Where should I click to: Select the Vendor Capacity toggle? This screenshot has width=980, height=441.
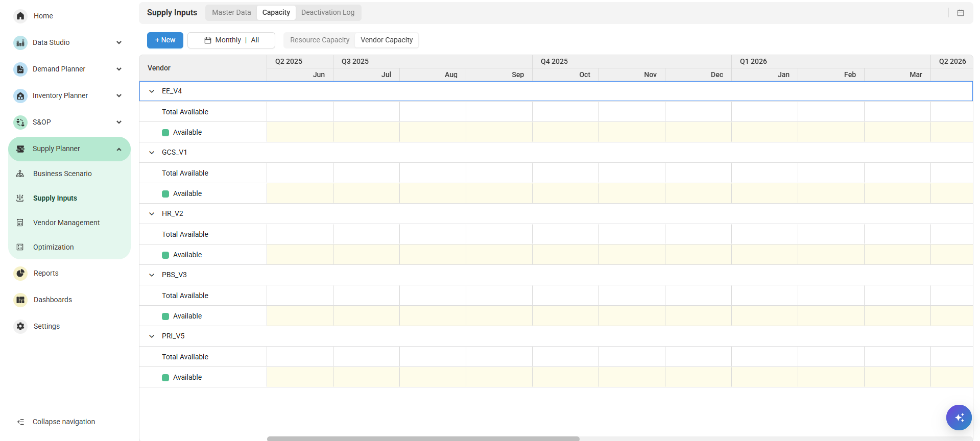click(387, 40)
